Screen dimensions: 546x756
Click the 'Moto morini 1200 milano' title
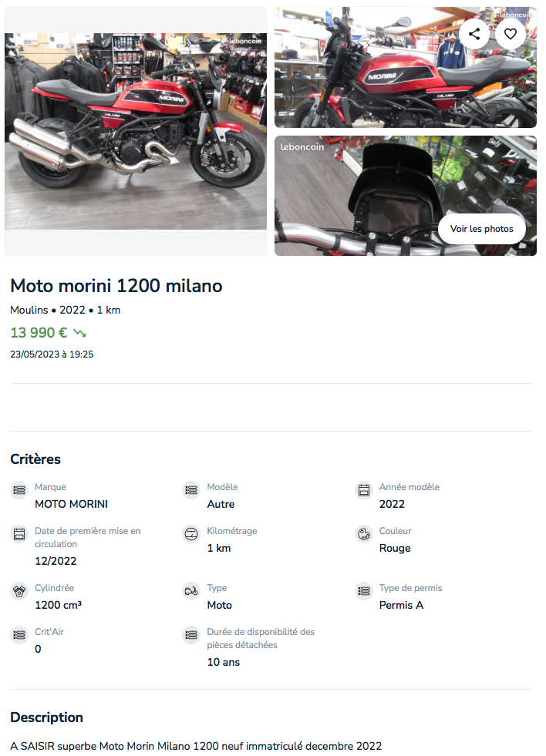[116, 286]
